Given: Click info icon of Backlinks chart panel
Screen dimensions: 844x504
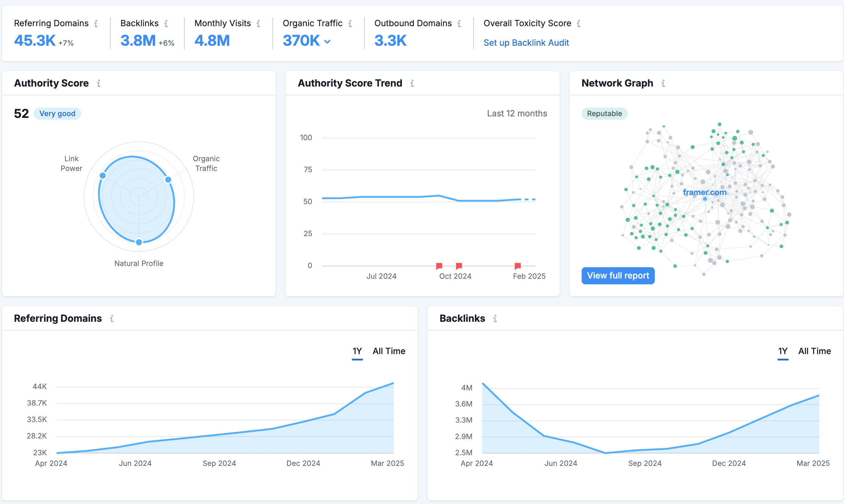Looking at the screenshot, I should click(495, 318).
